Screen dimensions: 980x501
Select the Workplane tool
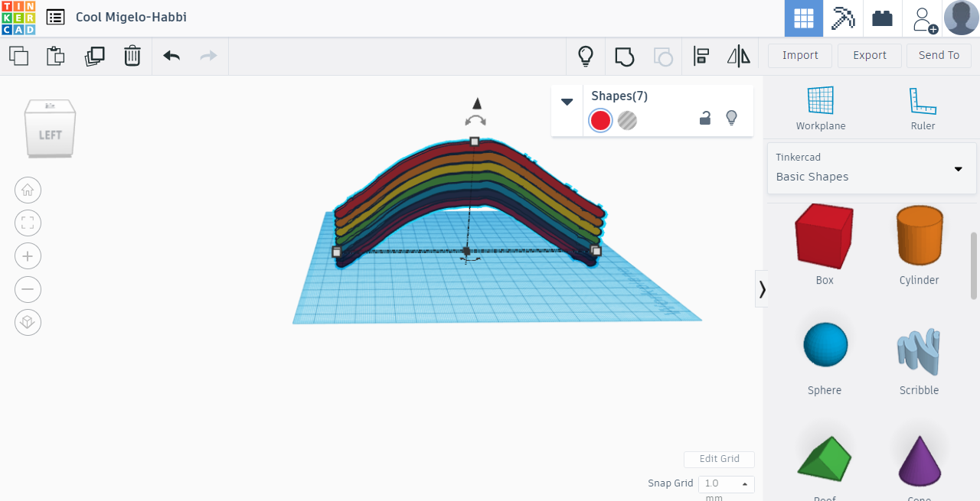[821, 109]
